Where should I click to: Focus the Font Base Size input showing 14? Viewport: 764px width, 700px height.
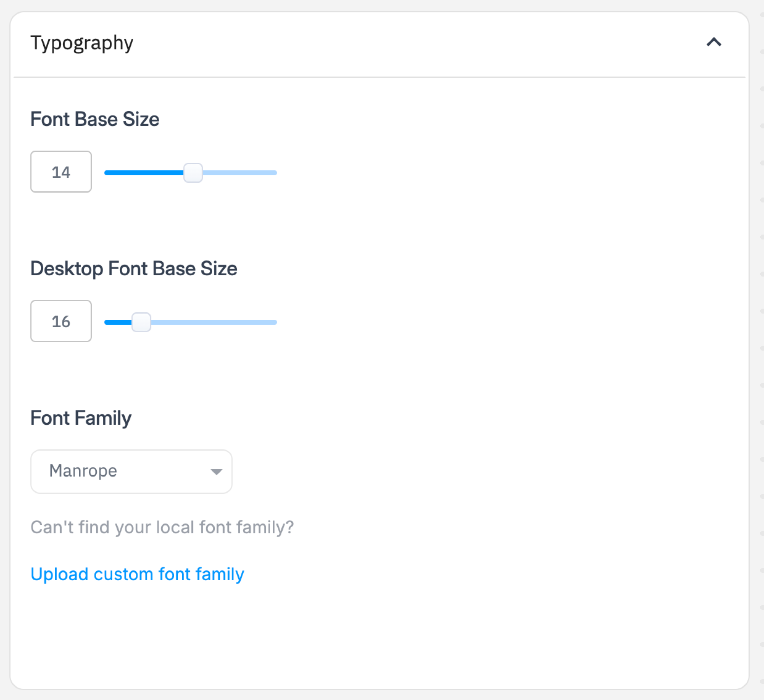coord(61,172)
